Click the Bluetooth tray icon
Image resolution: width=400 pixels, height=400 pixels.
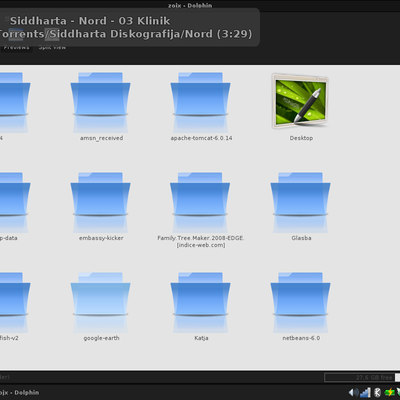pos(377,392)
